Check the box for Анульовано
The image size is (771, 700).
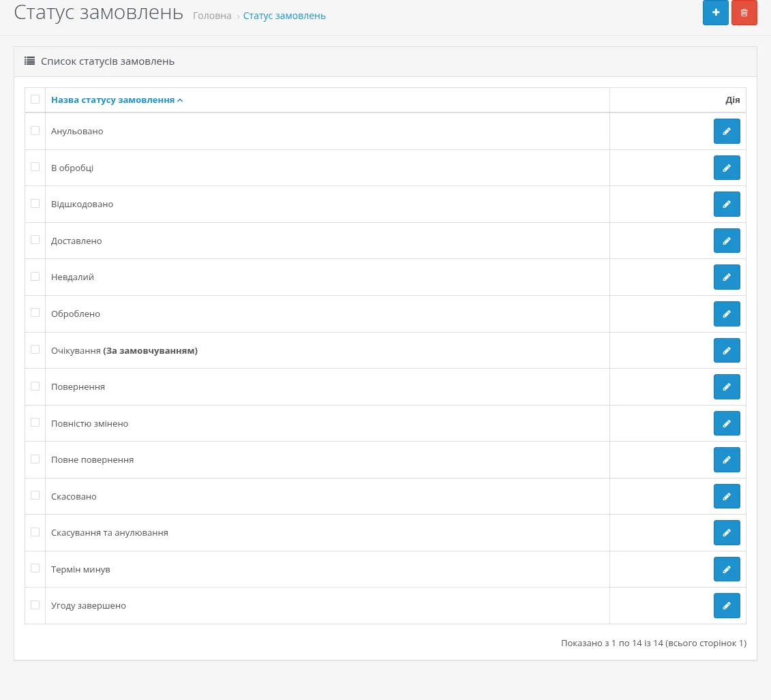[35, 130]
